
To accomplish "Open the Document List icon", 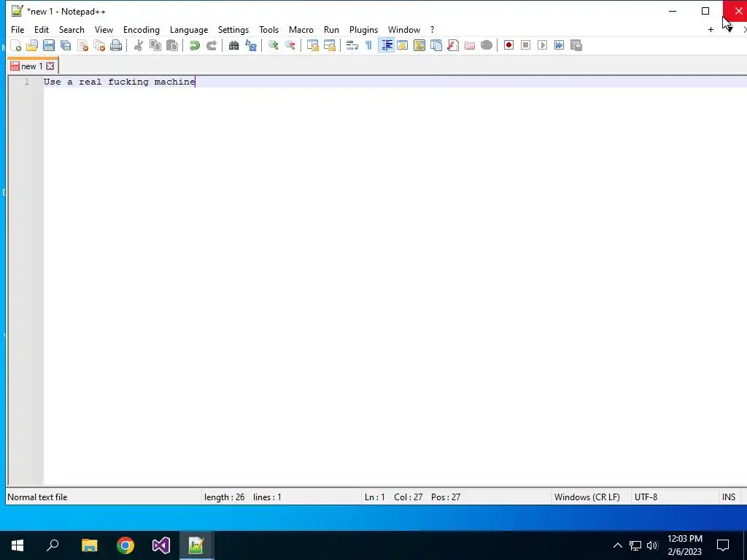I will (x=436, y=45).
